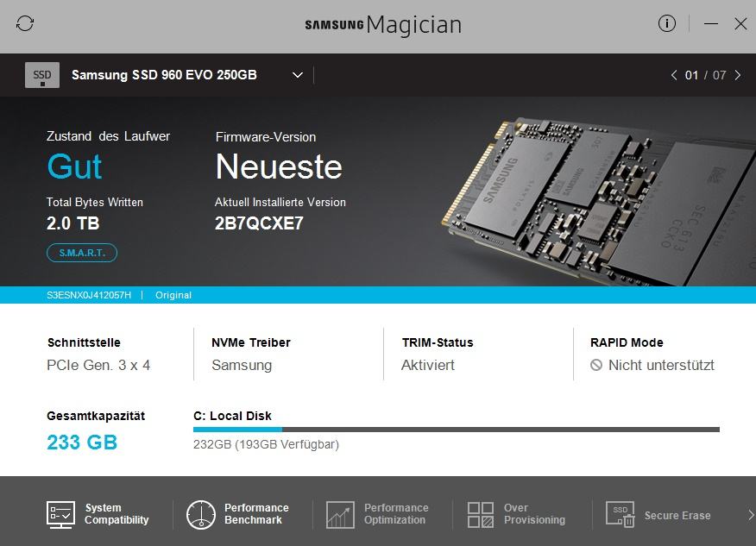Go to previous drive with left chevron
Screen dimensions: 756x546
coord(673,75)
